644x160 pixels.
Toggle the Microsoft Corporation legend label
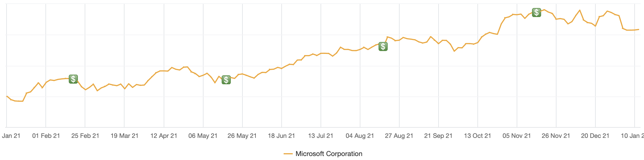click(329, 154)
